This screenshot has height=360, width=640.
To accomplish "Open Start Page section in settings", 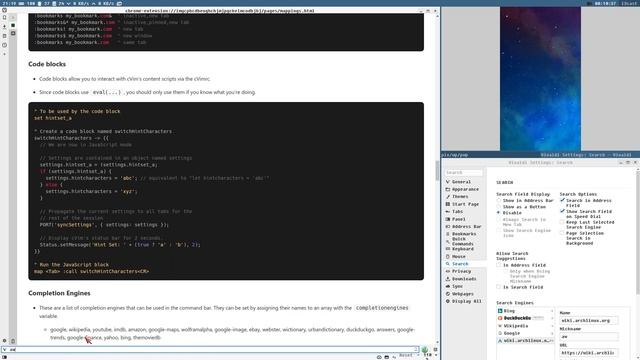I will coord(465,204).
